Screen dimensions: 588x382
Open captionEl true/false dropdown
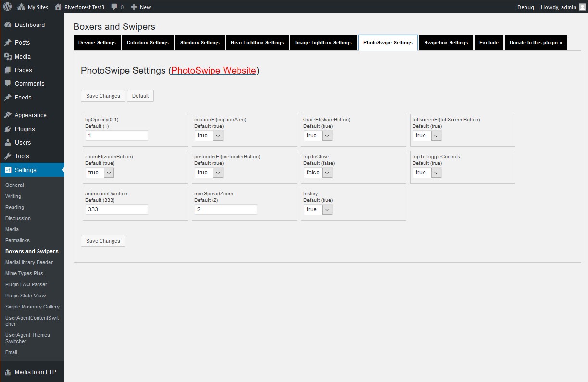209,136
